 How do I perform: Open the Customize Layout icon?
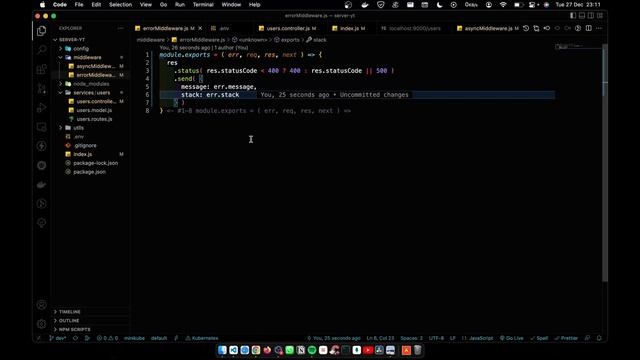click(x=600, y=16)
